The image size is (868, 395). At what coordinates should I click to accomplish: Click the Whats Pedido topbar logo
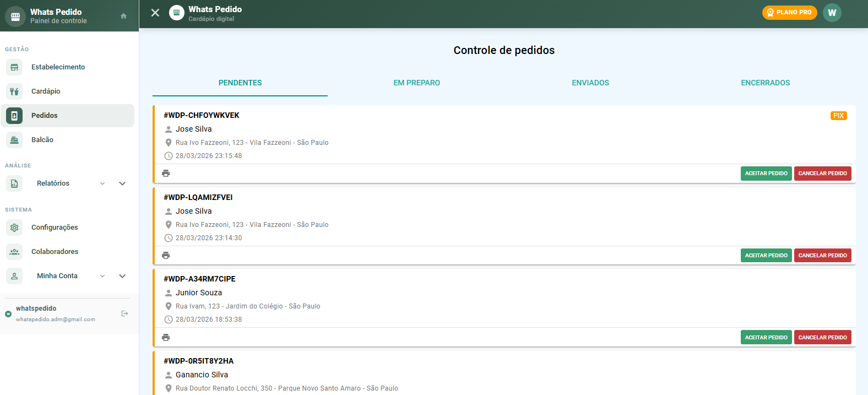coord(177,13)
